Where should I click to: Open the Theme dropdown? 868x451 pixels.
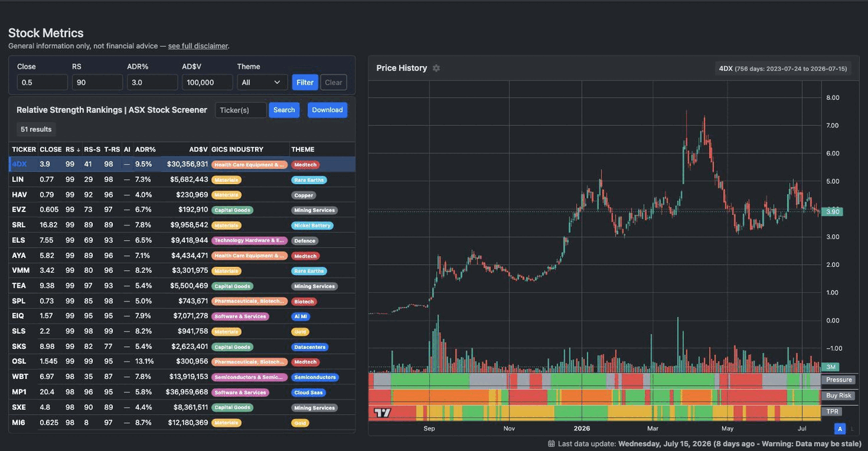pyautogui.click(x=262, y=82)
